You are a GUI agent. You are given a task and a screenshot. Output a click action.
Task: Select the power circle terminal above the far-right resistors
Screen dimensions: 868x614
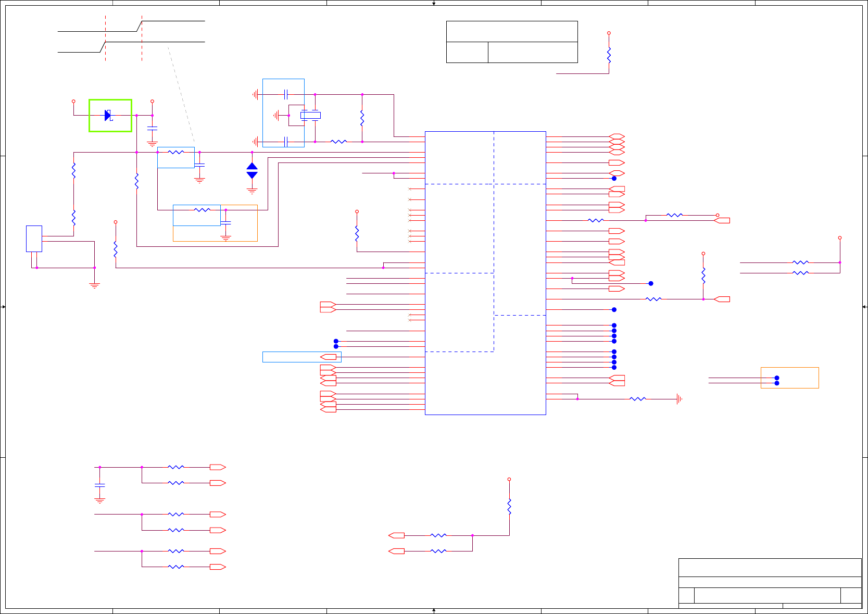(840, 237)
